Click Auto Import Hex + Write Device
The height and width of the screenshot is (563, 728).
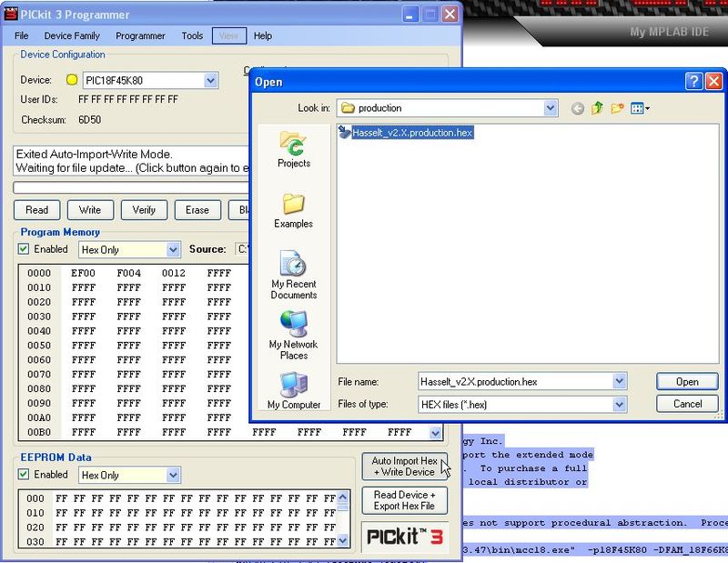pyautogui.click(x=404, y=465)
